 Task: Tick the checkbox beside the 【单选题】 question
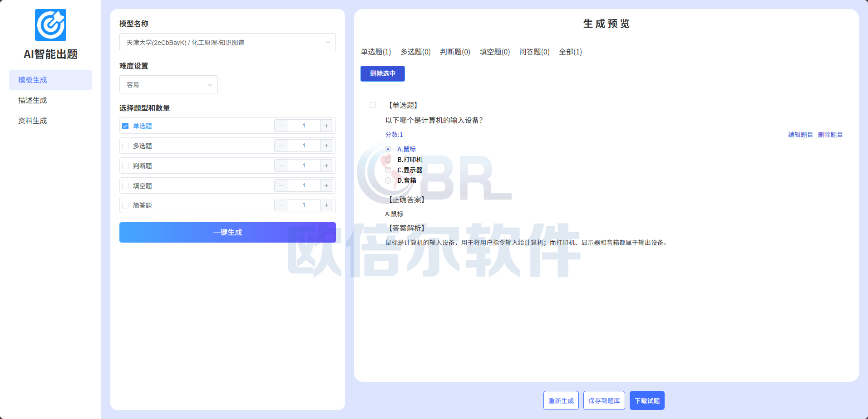tap(373, 105)
